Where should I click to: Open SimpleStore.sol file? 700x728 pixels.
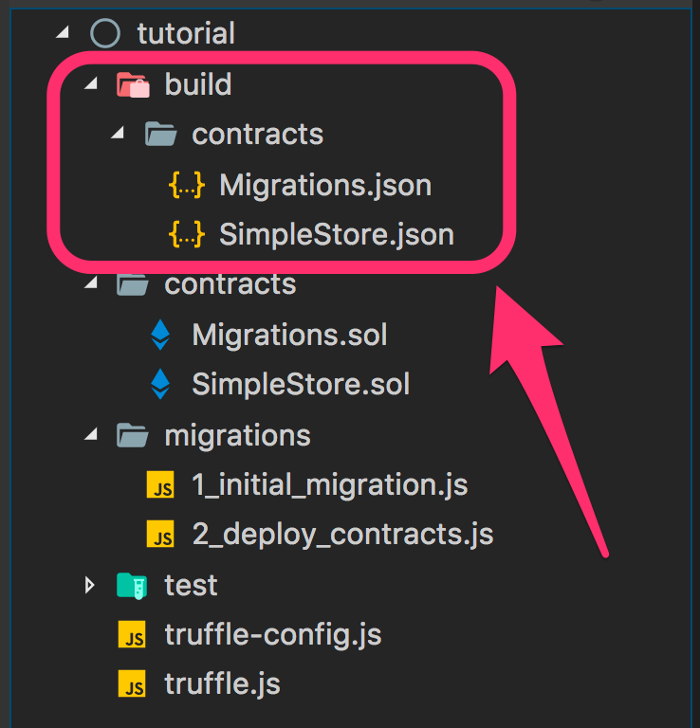(x=301, y=384)
